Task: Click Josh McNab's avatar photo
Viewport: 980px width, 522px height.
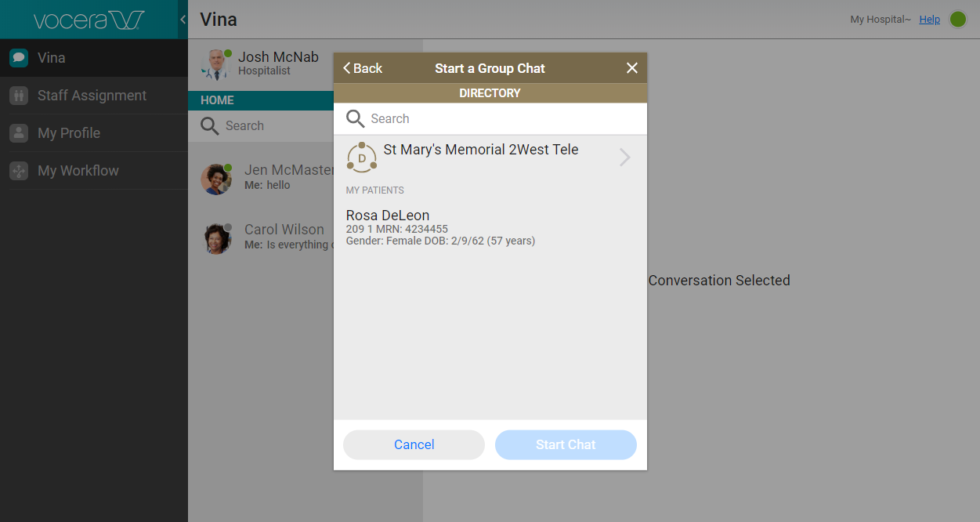Action: tap(214, 64)
